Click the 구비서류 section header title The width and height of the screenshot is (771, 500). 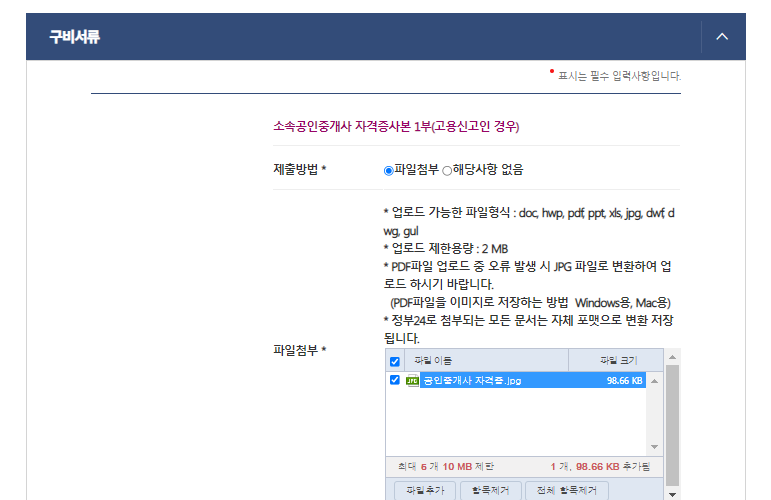click(x=74, y=37)
